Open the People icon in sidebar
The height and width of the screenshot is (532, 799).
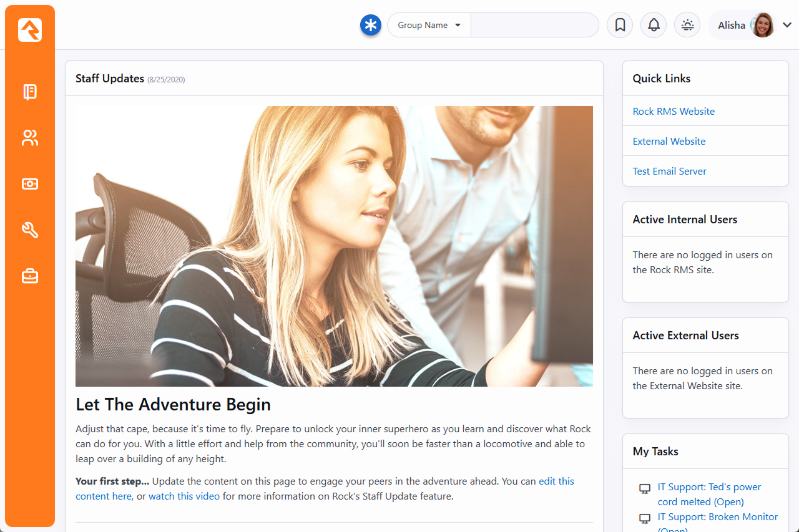(30, 138)
